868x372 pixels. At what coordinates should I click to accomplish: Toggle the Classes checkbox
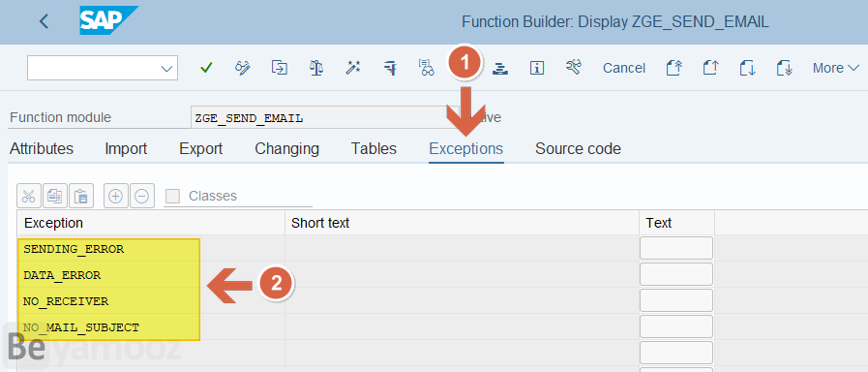(x=173, y=196)
